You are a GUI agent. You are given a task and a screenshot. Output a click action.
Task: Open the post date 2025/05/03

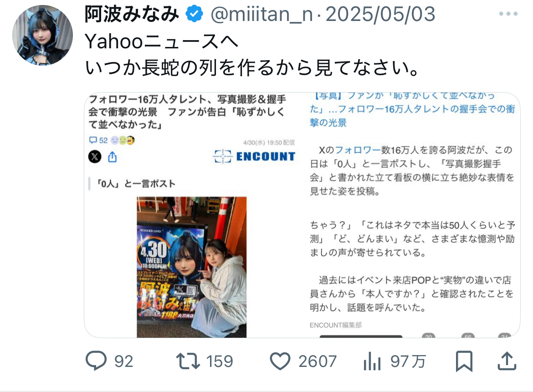pos(380,14)
